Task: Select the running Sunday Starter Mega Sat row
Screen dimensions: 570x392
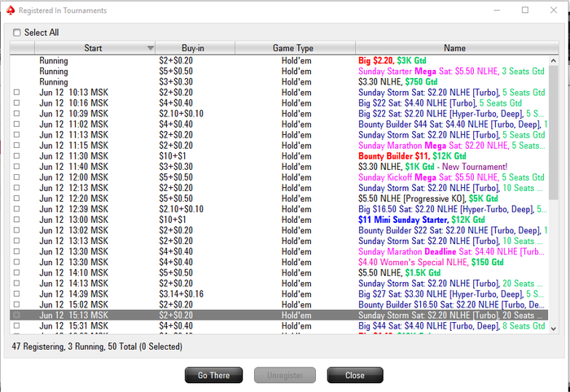Action: point(278,71)
